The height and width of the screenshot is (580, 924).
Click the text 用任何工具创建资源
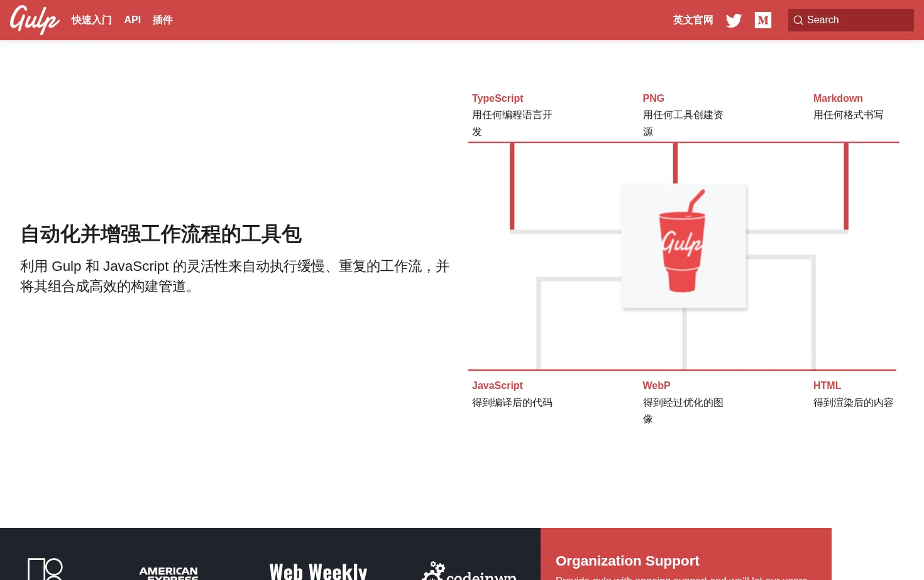pyautogui.click(x=683, y=123)
